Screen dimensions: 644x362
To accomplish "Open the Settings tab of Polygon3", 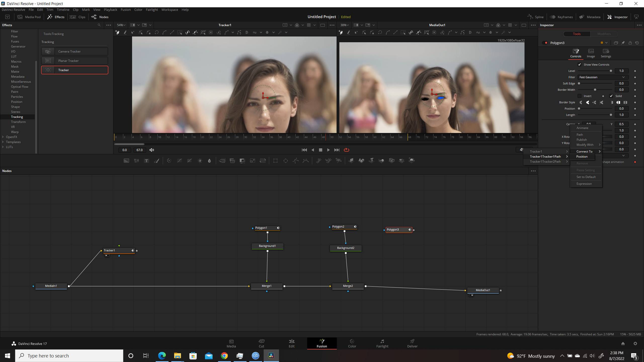I will coord(606,53).
